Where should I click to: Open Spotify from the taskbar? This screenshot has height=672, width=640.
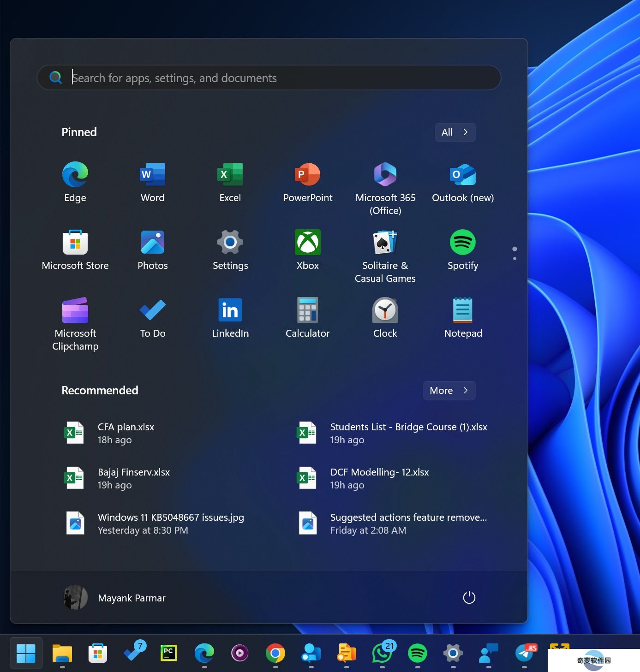(418, 653)
